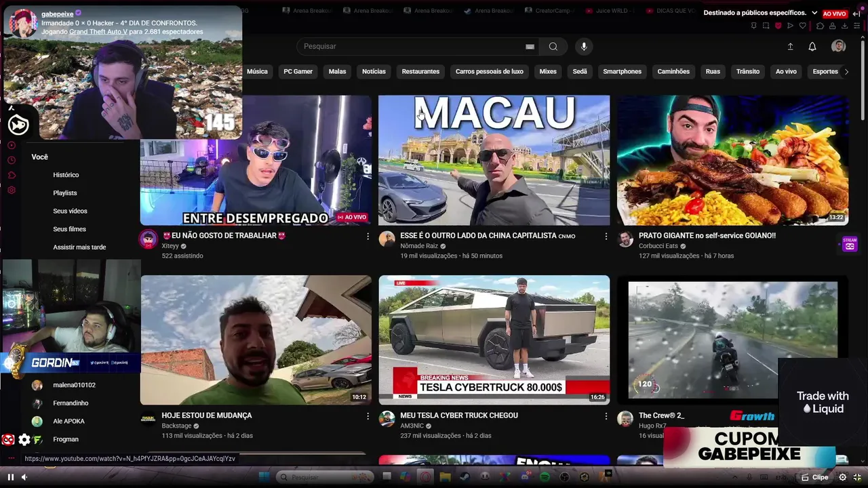Open the YouTube account avatar menu

(839, 46)
